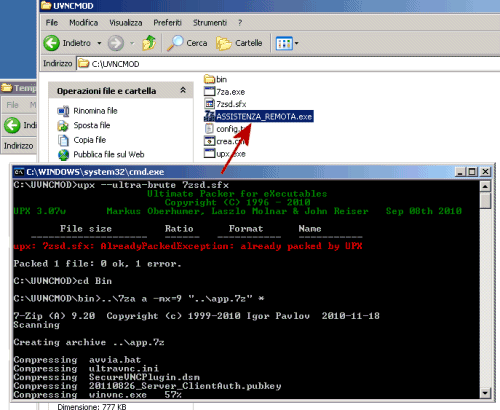Click the Sposta file icon

[x=63, y=125]
